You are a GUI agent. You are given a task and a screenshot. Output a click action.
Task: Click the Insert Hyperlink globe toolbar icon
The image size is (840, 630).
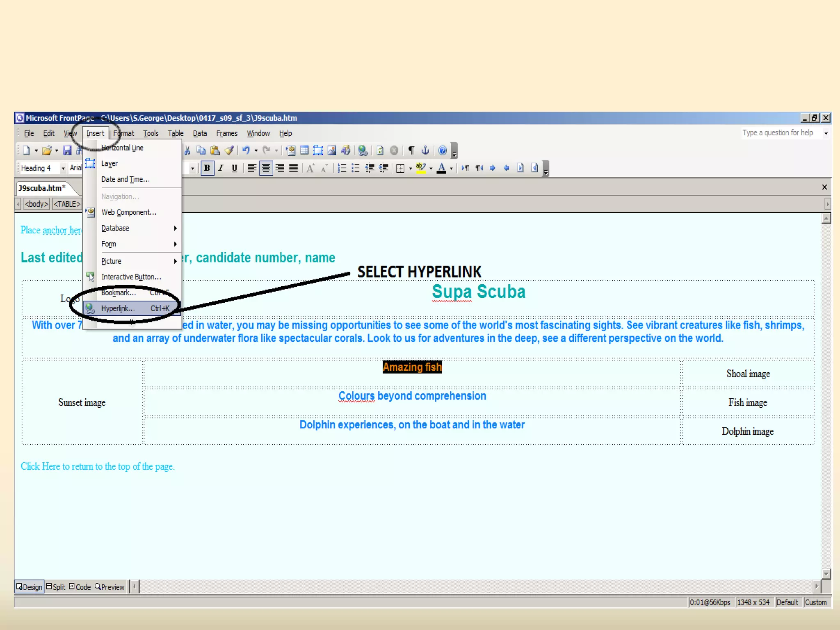(x=363, y=151)
